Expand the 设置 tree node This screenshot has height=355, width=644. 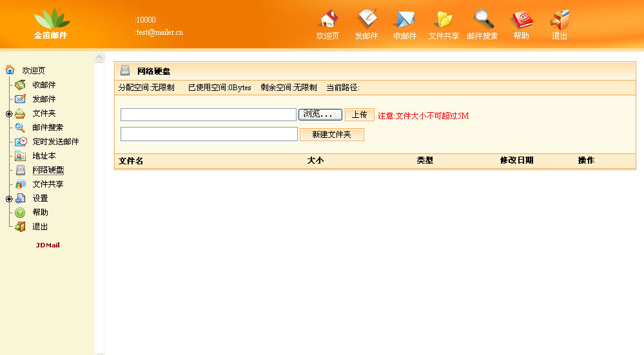tap(9, 198)
